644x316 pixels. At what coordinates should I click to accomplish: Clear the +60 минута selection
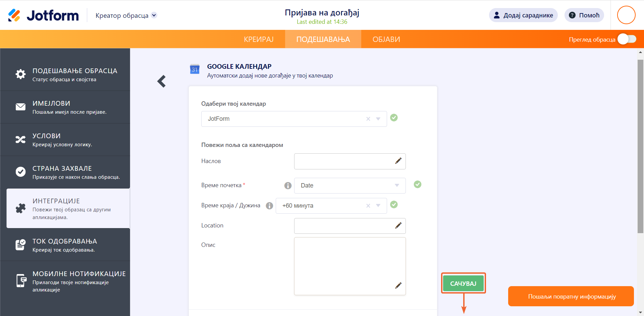(368, 206)
